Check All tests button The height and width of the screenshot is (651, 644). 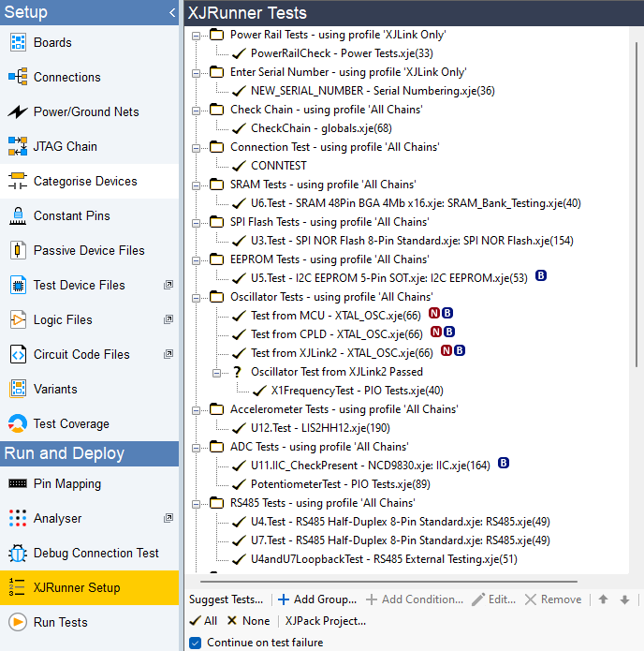(203, 621)
